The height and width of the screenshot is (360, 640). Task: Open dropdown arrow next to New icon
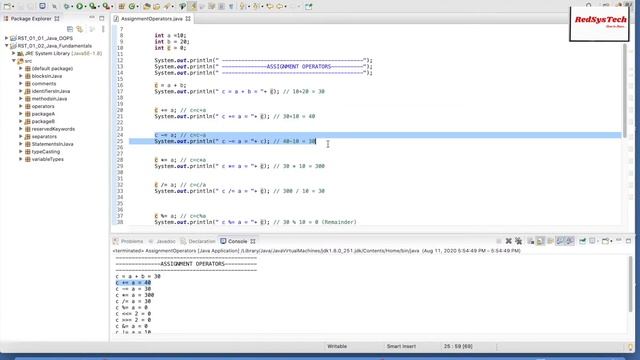pos(13,7)
